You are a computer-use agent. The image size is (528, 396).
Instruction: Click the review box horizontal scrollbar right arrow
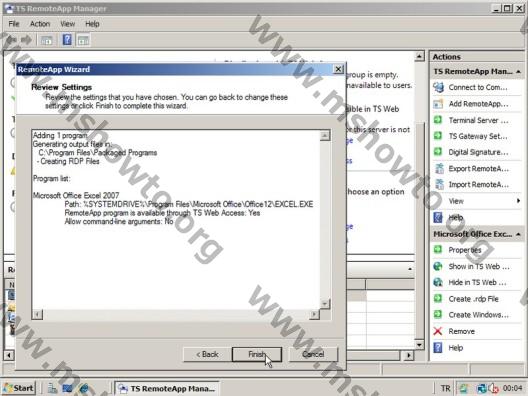314,314
